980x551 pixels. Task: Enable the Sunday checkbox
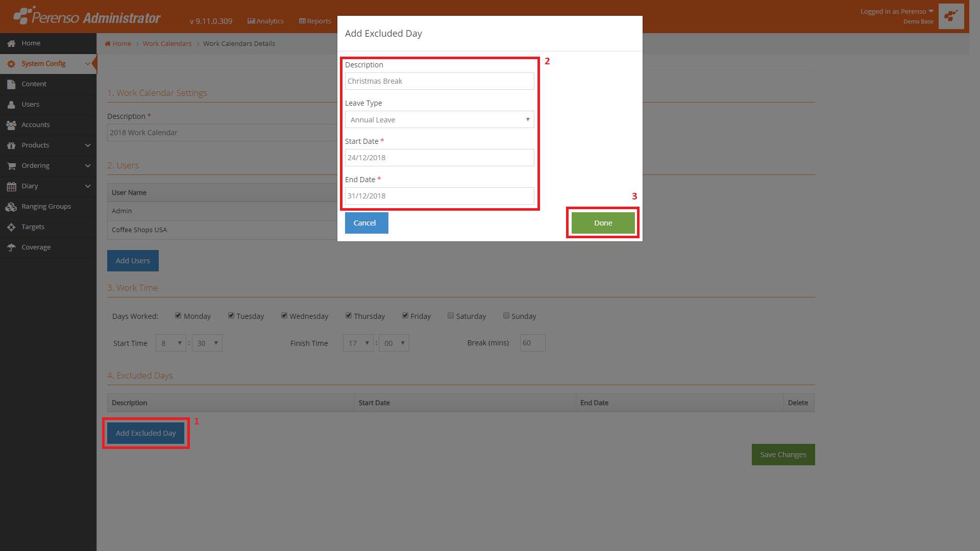tap(506, 316)
